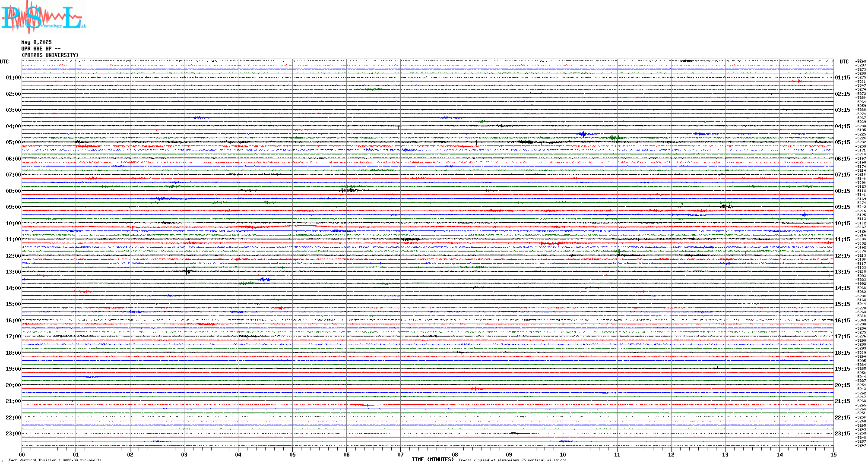Click the '08:00' hour label

(13, 191)
